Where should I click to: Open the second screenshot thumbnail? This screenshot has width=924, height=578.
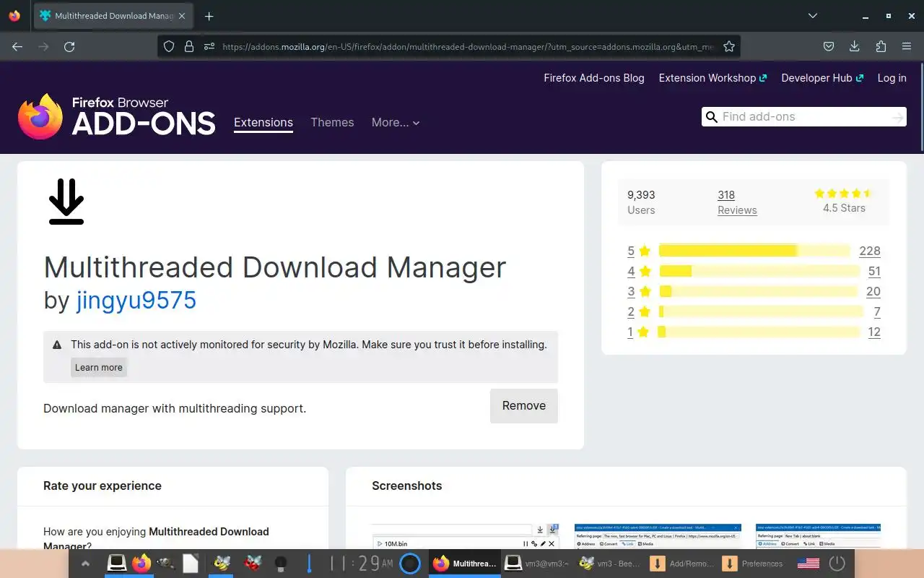[658, 537]
